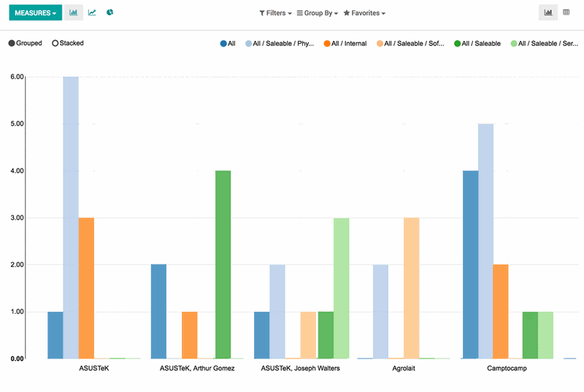Toggle the 'All / Saleable' legend entry
Screen dimensions: 584x392
(480, 44)
